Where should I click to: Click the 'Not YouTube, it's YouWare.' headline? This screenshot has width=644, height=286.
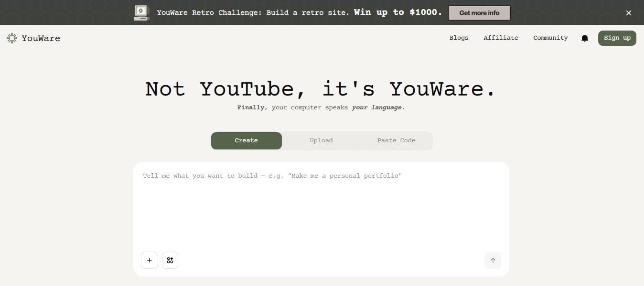point(321,89)
